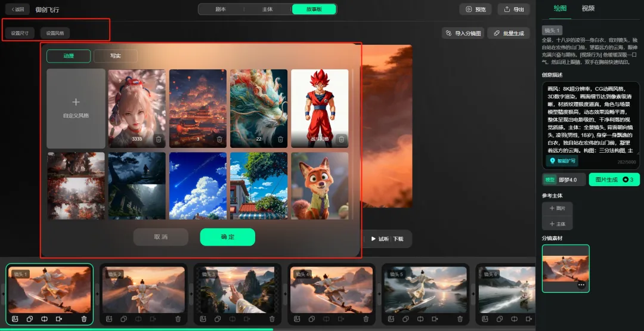Screen dimensions: 644x331
Task: Delete the '3333' style using its trash icon
Action: [x=158, y=140]
